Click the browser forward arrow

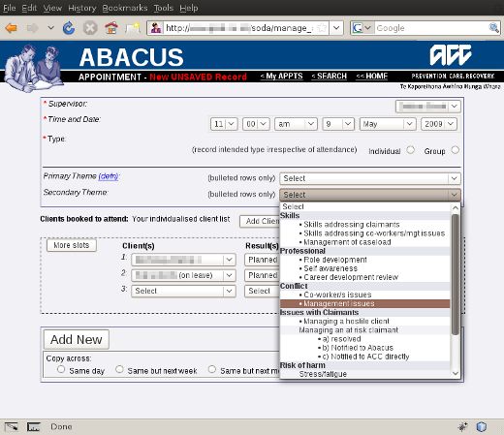33,28
